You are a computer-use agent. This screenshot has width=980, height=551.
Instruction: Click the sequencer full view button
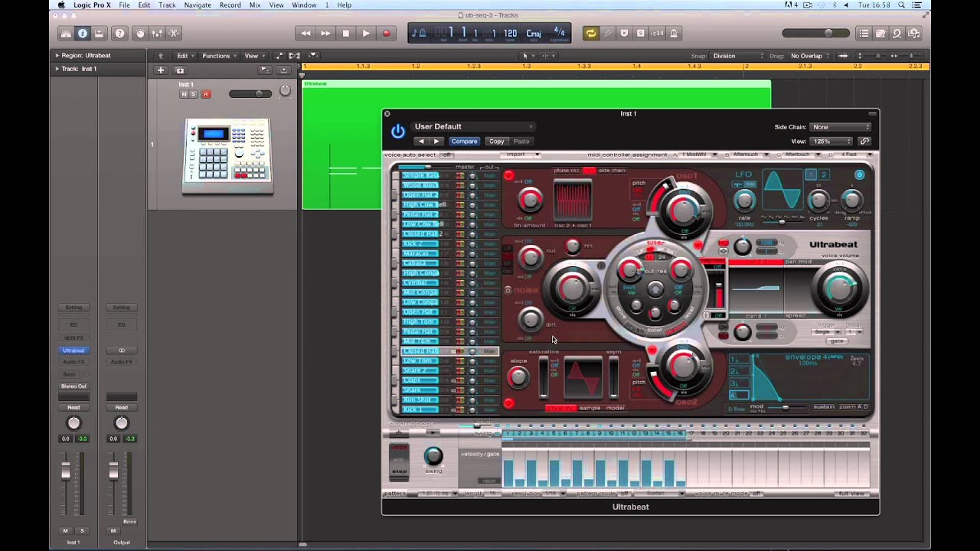click(852, 494)
